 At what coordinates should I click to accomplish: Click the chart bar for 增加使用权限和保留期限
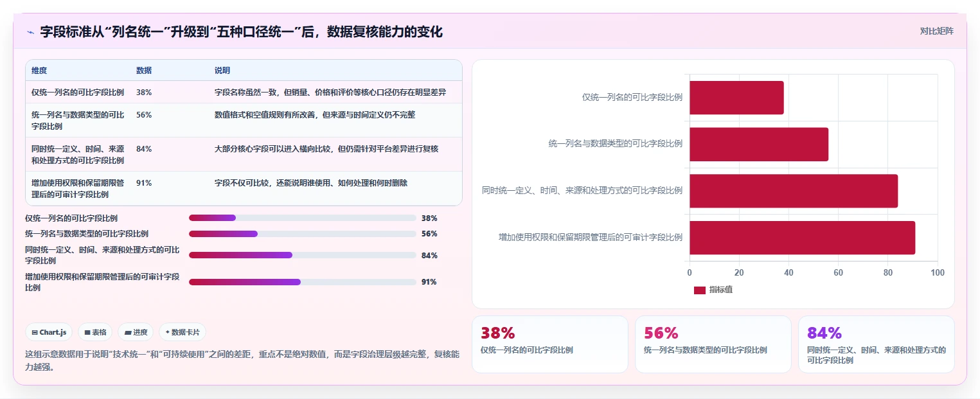pyautogui.click(x=802, y=238)
